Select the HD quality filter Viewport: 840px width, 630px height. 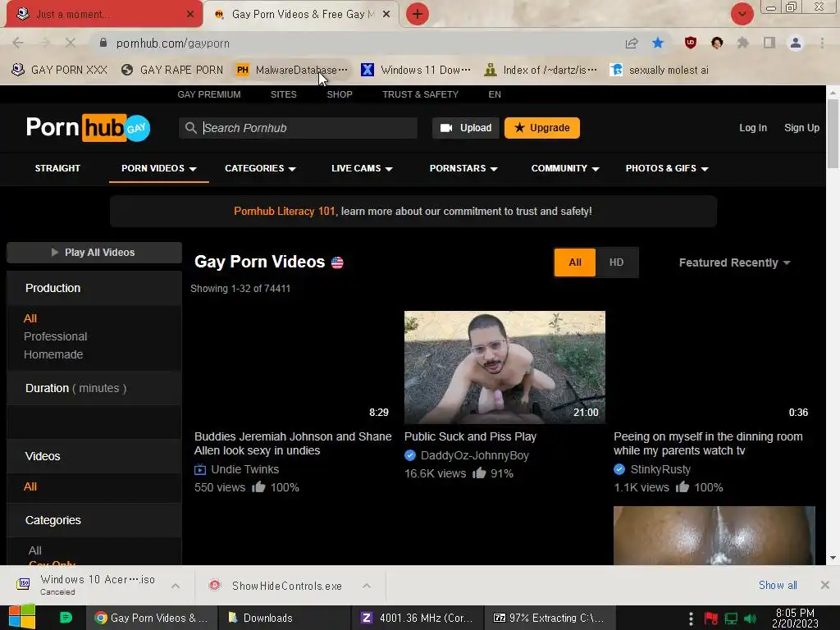pyautogui.click(x=617, y=262)
